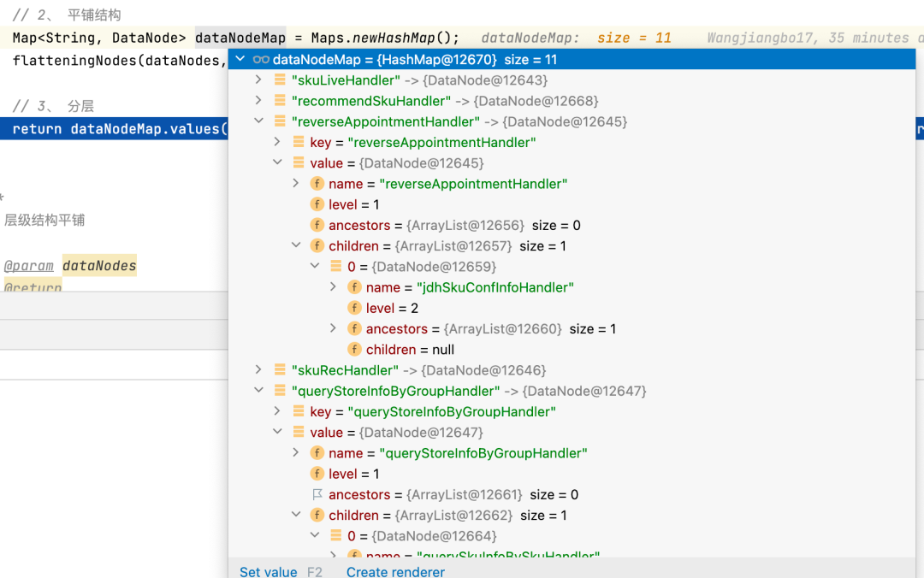
Task: Click the flag icon beside ancestors ArrayList@12661
Action: coord(317,495)
